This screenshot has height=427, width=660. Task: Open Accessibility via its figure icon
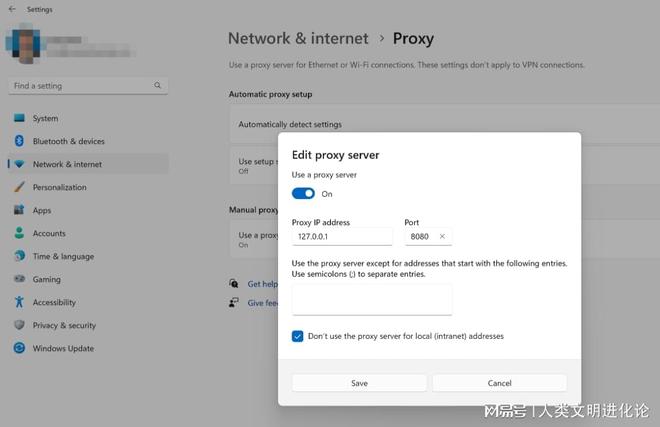pos(19,302)
